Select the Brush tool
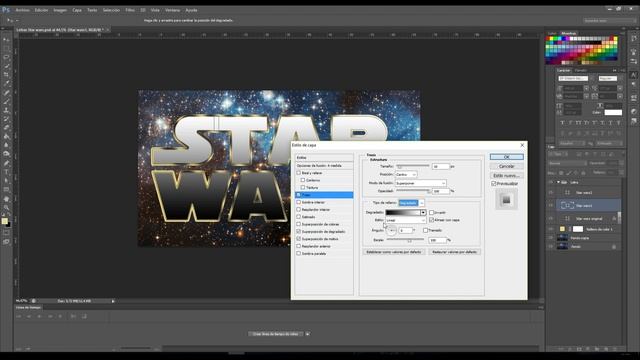Image resolution: width=640 pixels, height=360 pixels. 6,101
